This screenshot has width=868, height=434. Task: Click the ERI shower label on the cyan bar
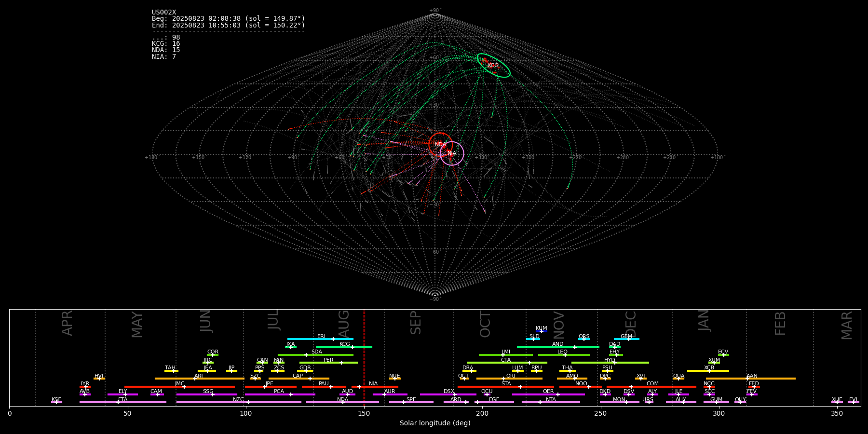pyautogui.click(x=321, y=337)
